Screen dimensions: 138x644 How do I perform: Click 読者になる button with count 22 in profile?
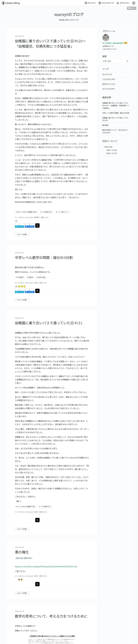tap(106, 46)
